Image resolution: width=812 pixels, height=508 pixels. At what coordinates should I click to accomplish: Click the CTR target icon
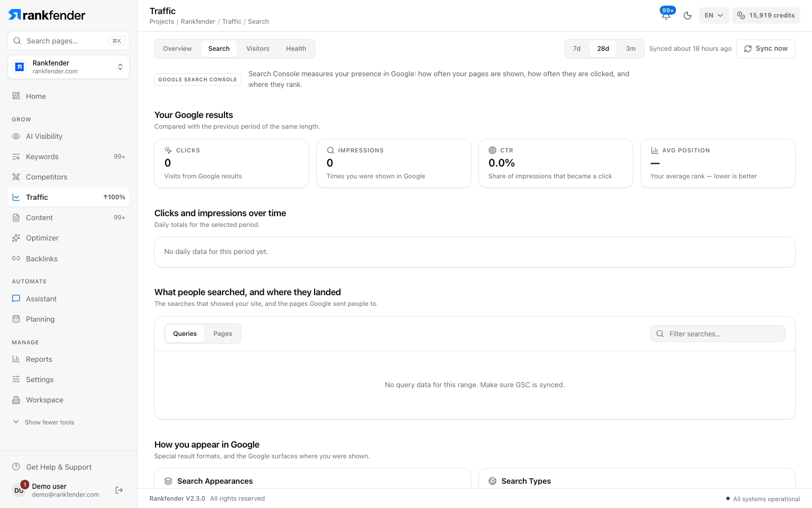point(492,150)
